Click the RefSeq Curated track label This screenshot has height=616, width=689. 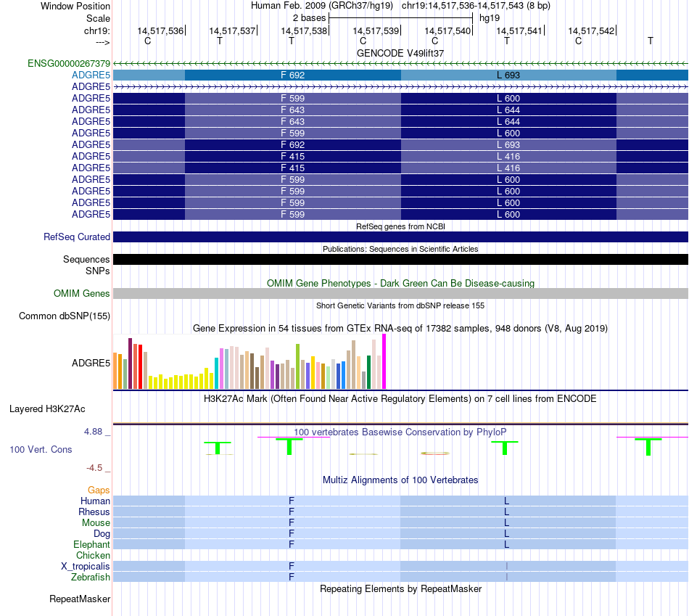coord(77,237)
